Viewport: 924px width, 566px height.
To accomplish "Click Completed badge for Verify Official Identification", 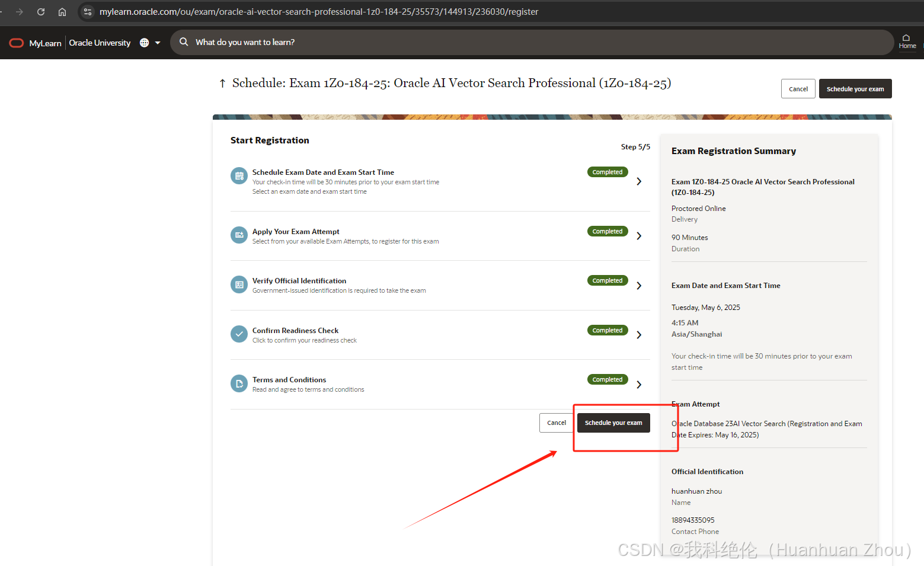I will tap(608, 280).
